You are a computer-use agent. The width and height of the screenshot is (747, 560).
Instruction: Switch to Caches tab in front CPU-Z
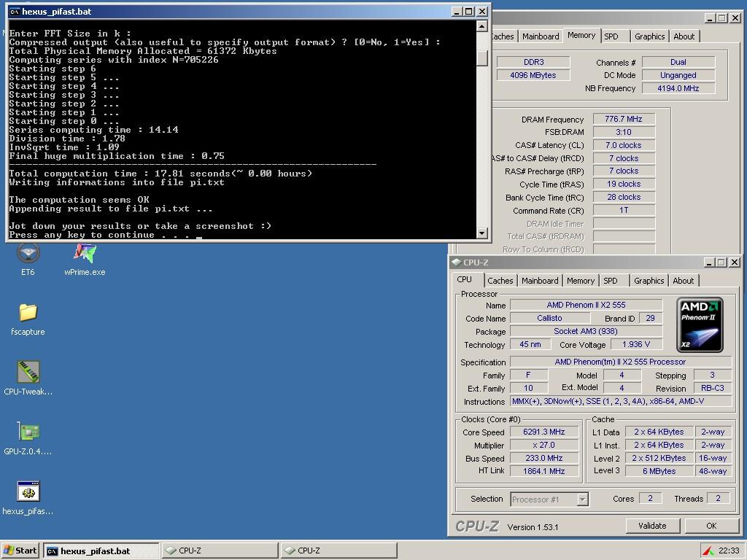tap(500, 281)
